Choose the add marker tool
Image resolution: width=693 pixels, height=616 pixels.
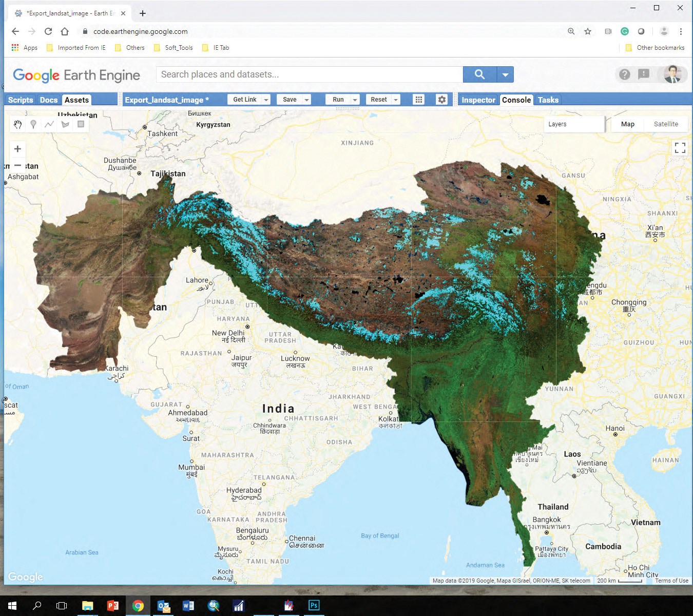33,124
